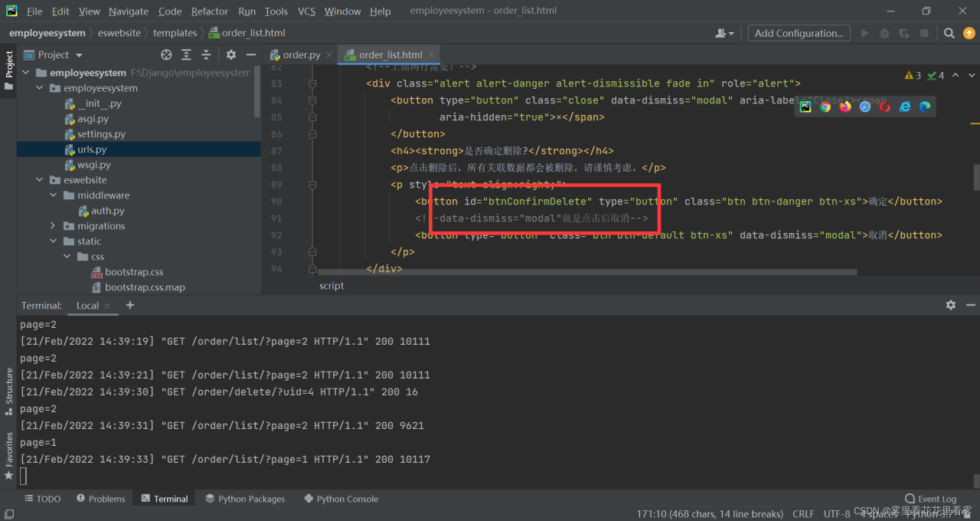Open preview in Safari browser icon
Screen dimensions: 980x521
865,106
